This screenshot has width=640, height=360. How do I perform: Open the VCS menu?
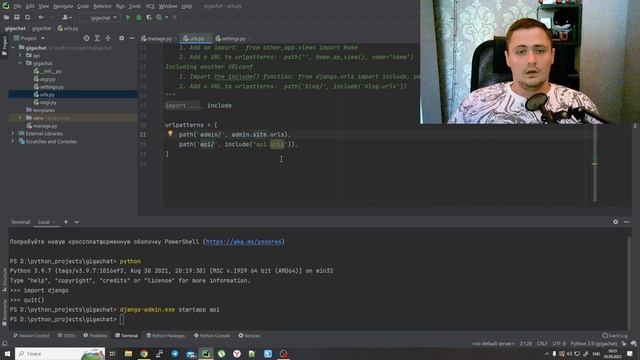(150, 6)
